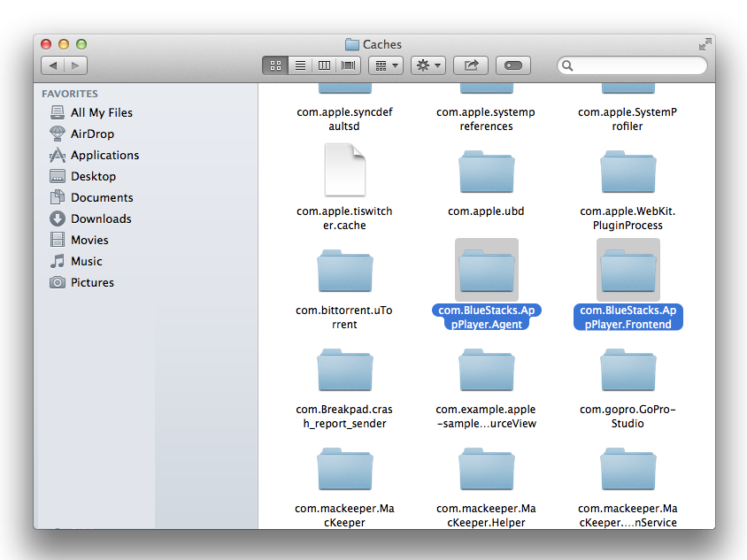Click the com.gopro.GoPro-Studio name label
This screenshot has width=747, height=560.
click(x=628, y=416)
